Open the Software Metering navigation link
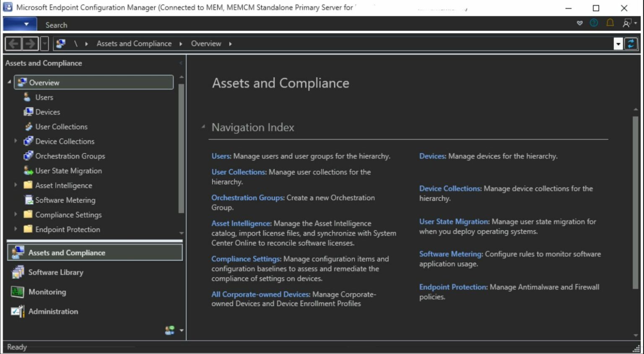Screen dimensions: 644x354 451,254
